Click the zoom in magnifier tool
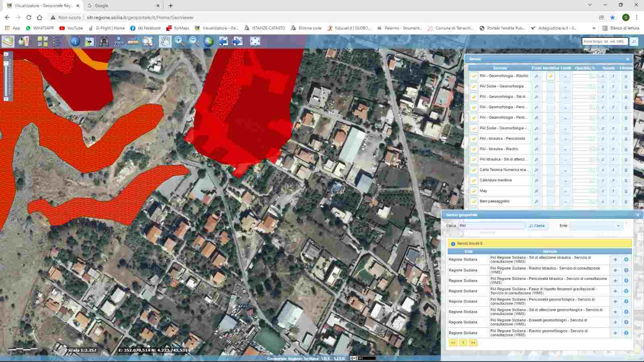The height and width of the screenshot is (362, 644). (180, 41)
